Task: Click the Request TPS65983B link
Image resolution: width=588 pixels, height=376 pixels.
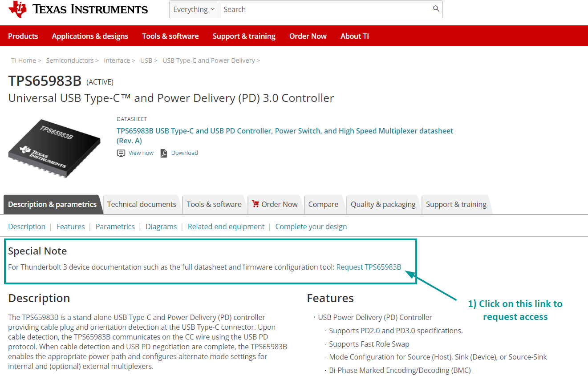Action: (x=369, y=267)
